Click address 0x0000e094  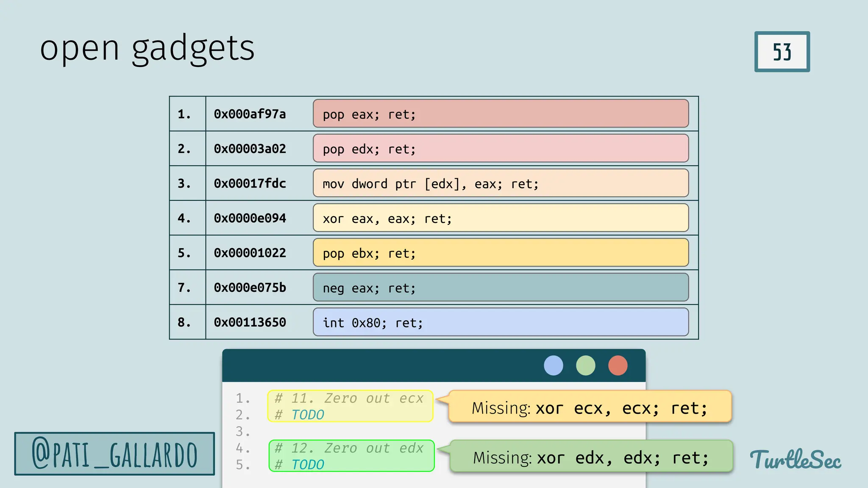coord(250,218)
